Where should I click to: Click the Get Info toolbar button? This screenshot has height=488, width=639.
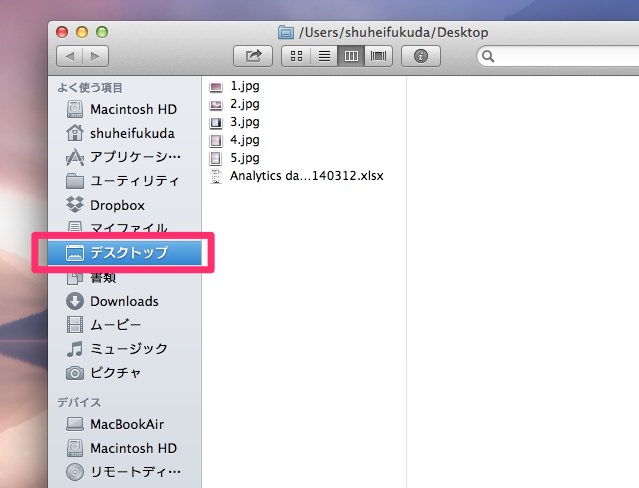[x=421, y=56]
